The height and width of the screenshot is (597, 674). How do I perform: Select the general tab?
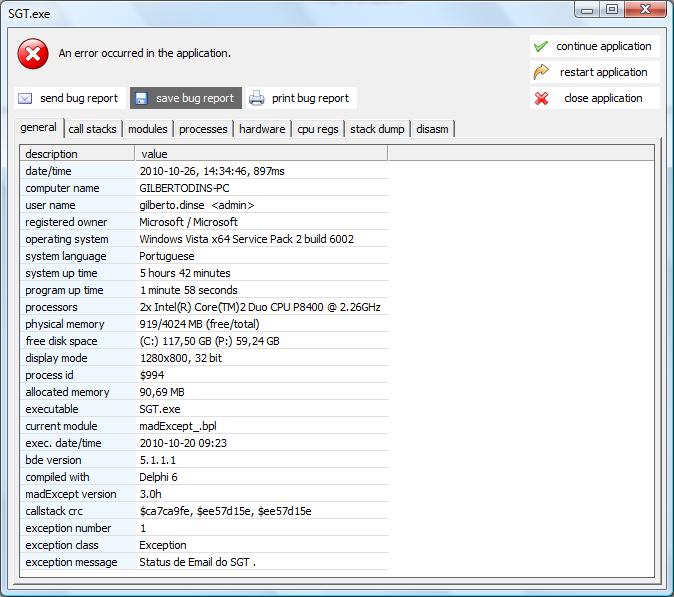tap(38, 128)
